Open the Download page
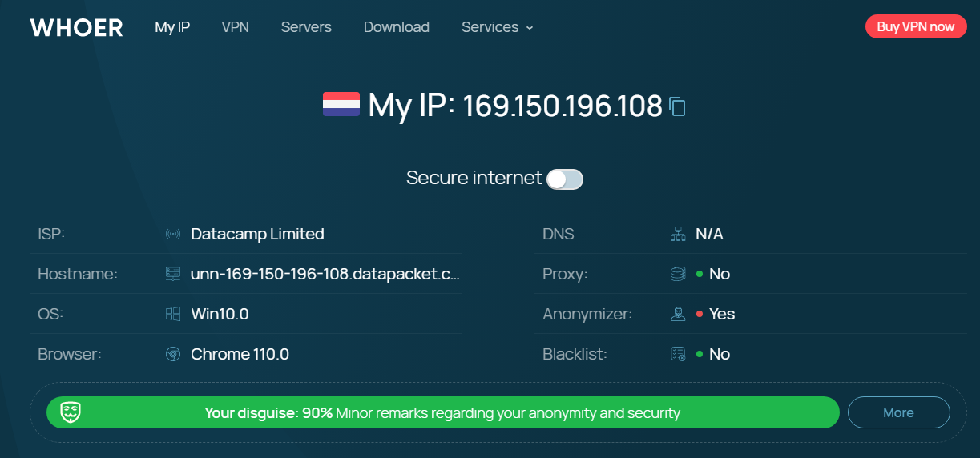The height and width of the screenshot is (458, 980). 397,27
